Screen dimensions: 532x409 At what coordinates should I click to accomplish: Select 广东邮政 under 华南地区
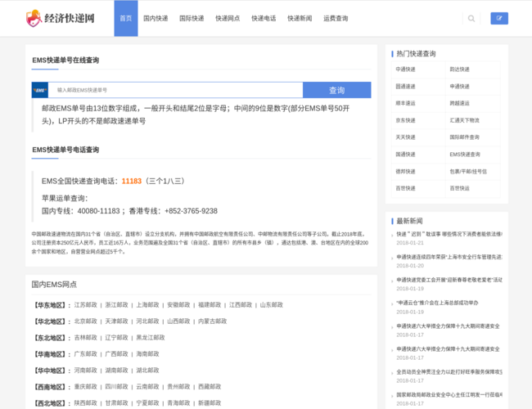pos(85,353)
